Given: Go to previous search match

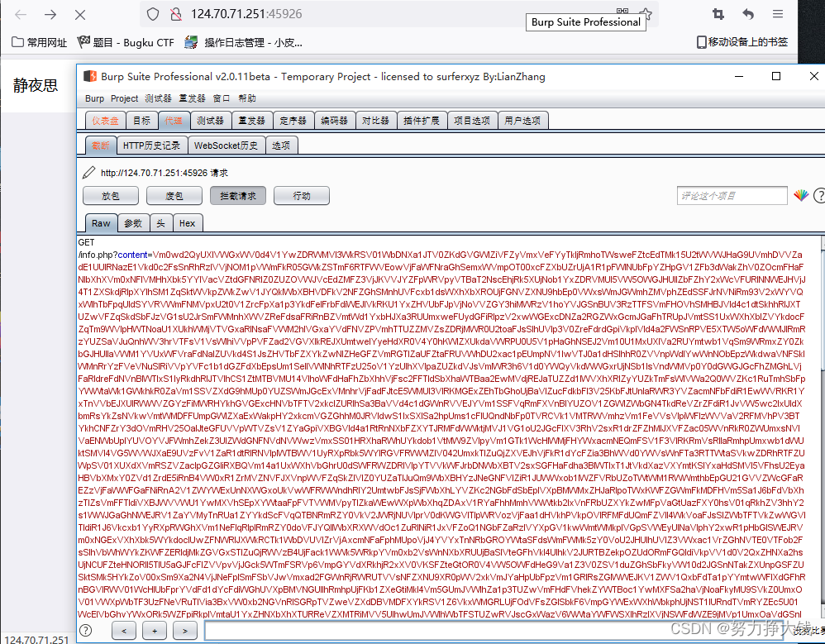Looking at the screenshot, I should pyautogui.click(x=124, y=630).
